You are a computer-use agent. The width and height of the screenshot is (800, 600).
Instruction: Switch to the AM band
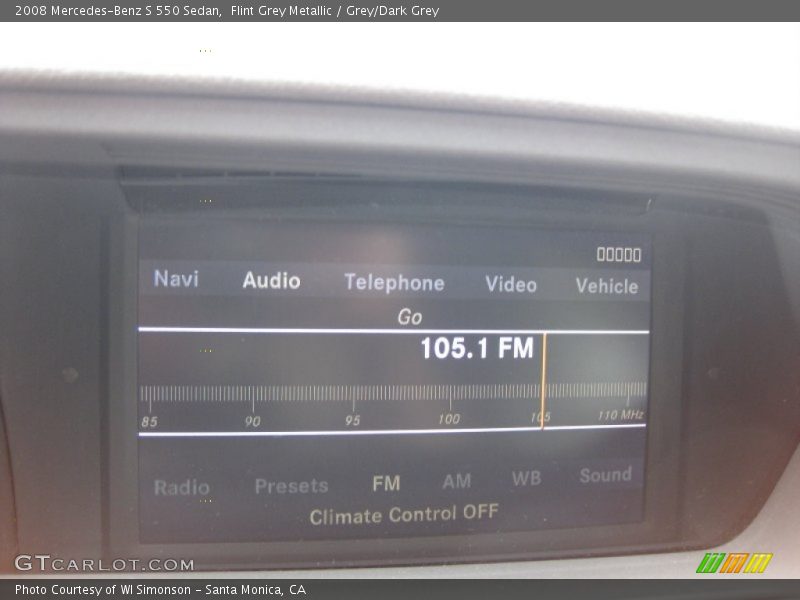pyautogui.click(x=455, y=482)
